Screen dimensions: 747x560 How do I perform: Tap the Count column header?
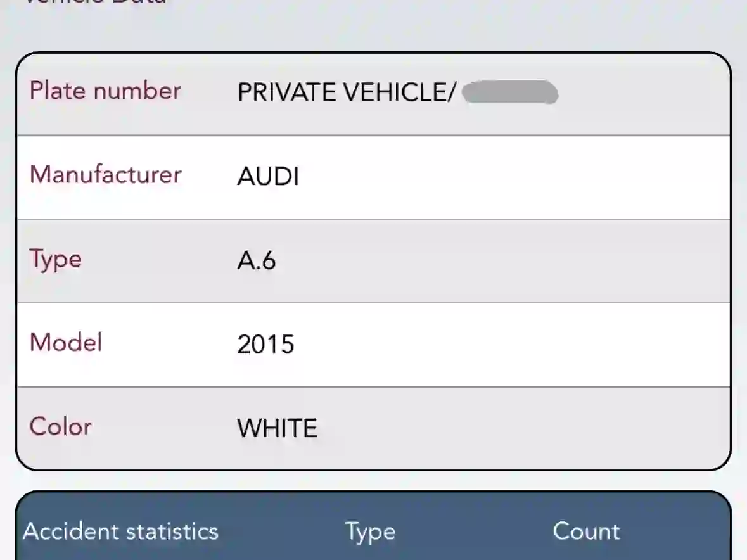pos(587,531)
